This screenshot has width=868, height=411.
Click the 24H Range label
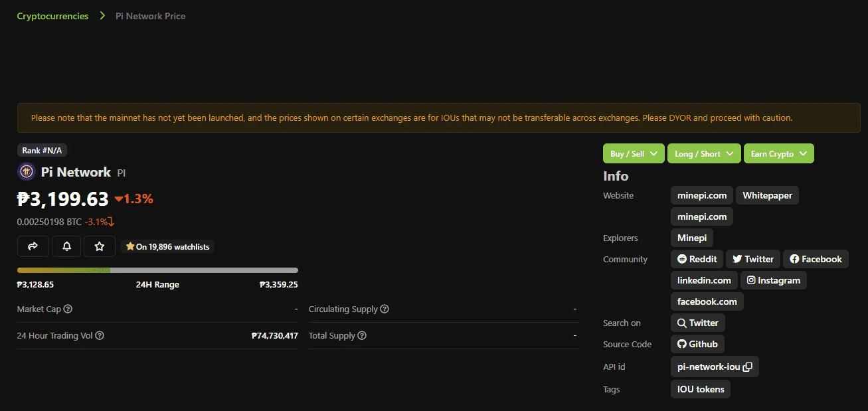157,284
